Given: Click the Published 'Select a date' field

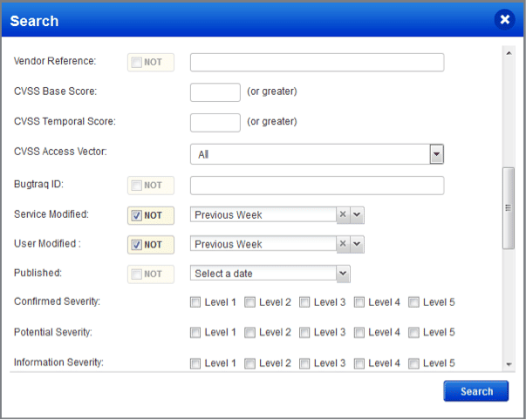Looking at the screenshot, I should pyautogui.click(x=263, y=274).
